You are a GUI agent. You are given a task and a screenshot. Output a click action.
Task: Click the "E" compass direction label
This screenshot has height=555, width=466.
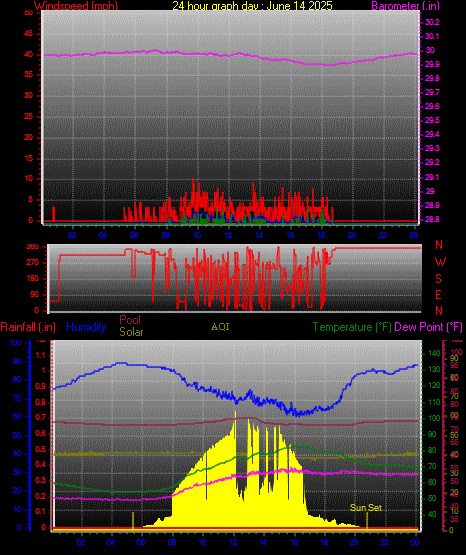coord(438,294)
